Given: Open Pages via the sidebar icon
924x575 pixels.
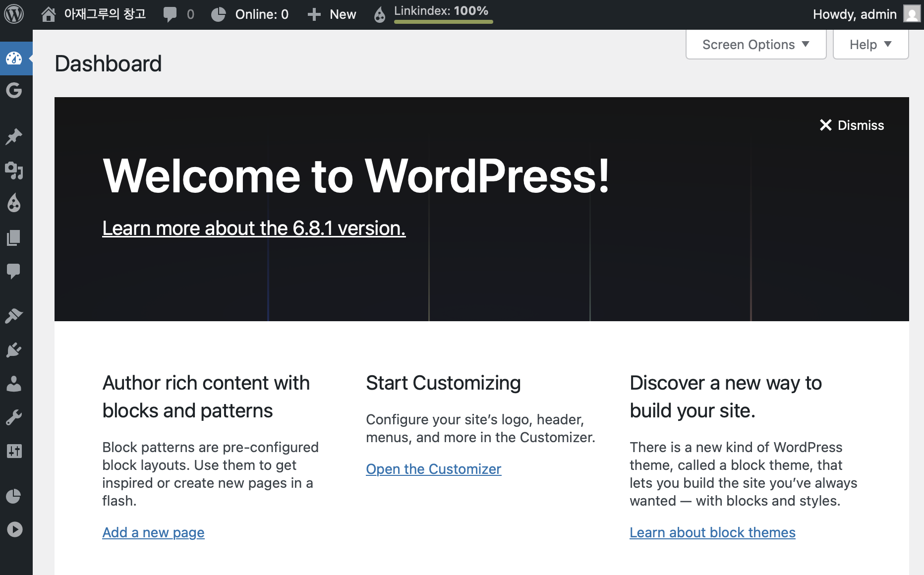Looking at the screenshot, I should 14,237.
